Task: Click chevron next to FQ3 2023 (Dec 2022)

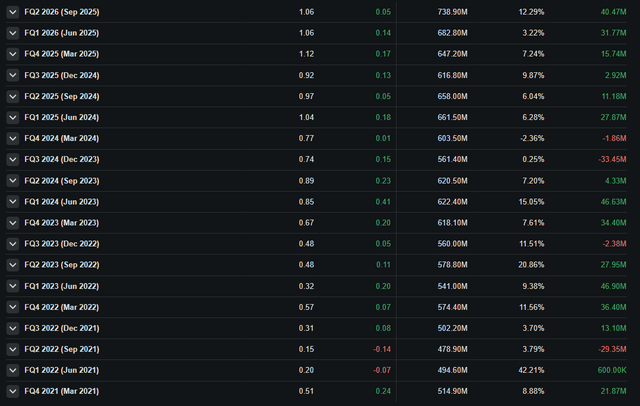Action: 13,244
